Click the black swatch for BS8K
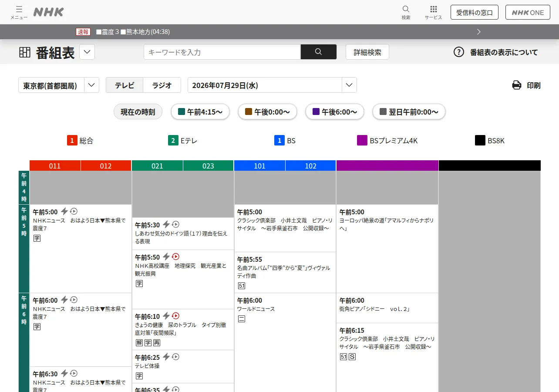559x392 pixels. point(480,140)
